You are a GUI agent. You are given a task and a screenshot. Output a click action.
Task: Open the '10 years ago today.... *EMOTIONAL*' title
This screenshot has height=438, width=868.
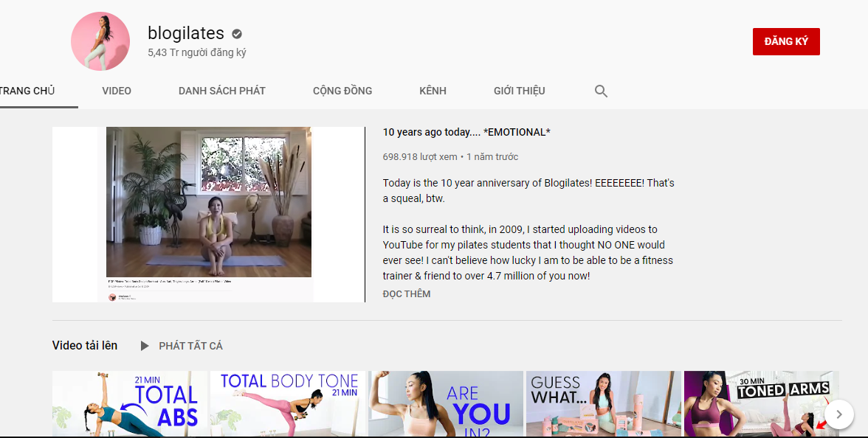pyautogui.click(x=466, y=132)
